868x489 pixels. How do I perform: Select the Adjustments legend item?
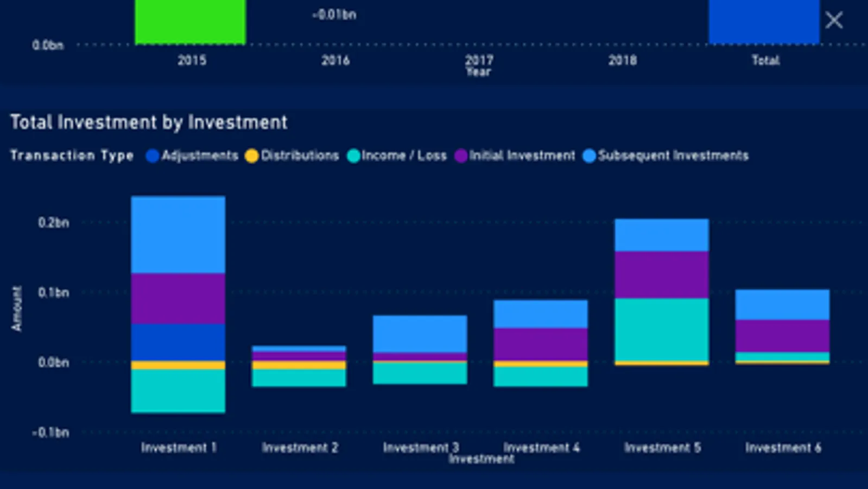192,156
